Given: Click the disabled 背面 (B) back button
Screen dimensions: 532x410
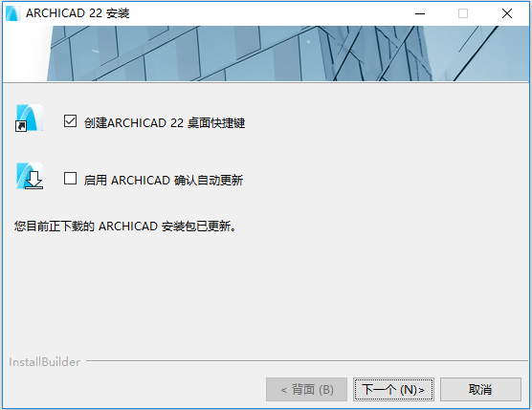Looking at the screenshot, I should pos(306,390).
